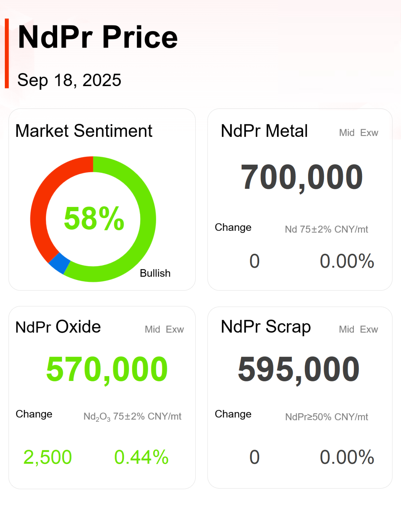401x532 pixels.
Task: Click the Market Sentiment card heading
Action: [84, 131]
